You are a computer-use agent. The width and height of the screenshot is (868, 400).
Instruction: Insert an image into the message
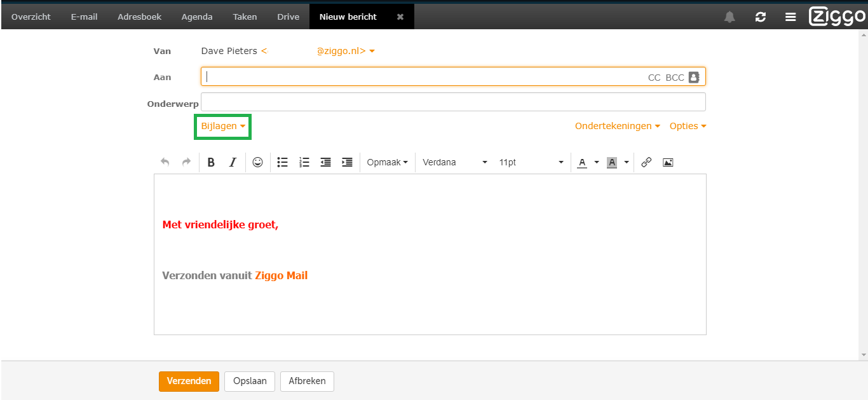click(x=668, y=162)
